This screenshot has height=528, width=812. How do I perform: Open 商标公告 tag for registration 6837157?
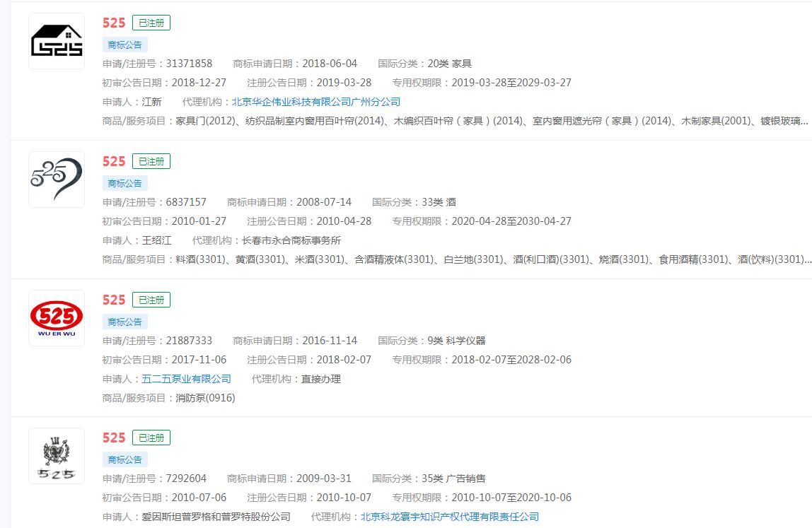pyautogui.click(x=124, y=183)
